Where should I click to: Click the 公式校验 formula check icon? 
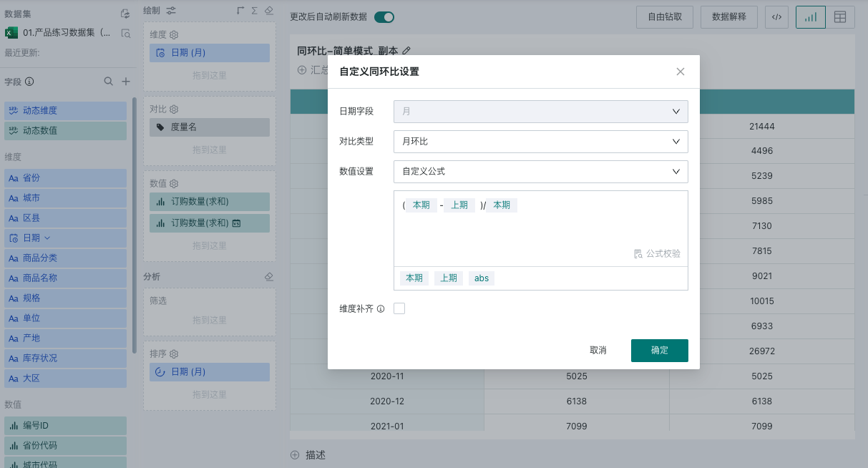click(638, 253)
